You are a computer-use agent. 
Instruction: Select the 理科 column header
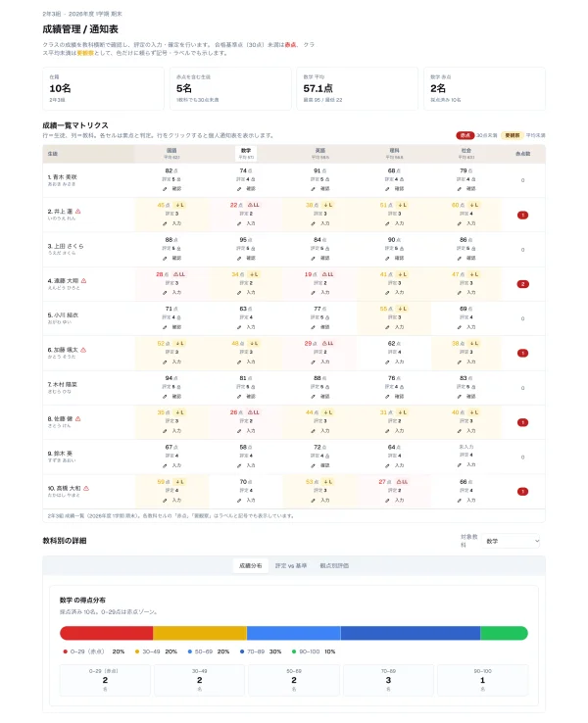(x=394, y=154)
